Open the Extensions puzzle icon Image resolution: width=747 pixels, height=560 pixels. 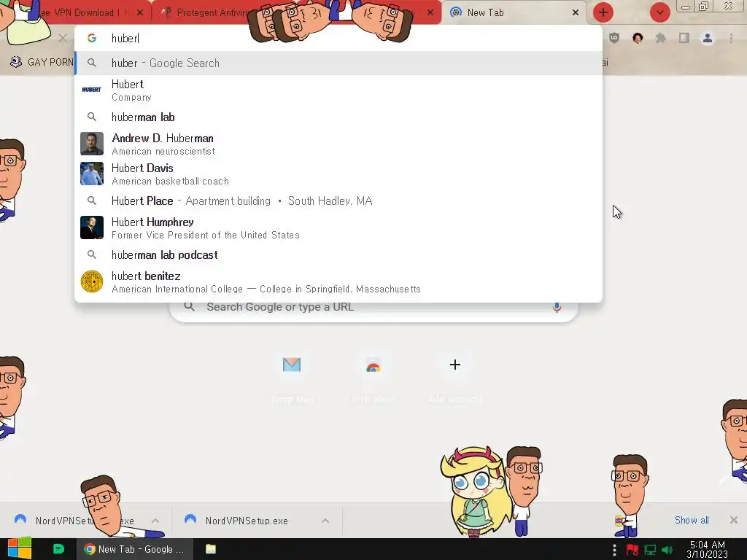click(660, 38)
